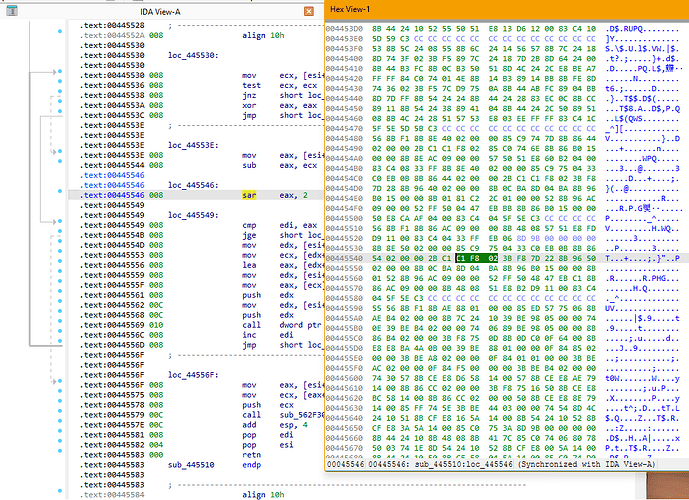Image resolution: width=689 pixels, height=500 pixels.
Task: Select hex row address 00445540
Action: 344,258
